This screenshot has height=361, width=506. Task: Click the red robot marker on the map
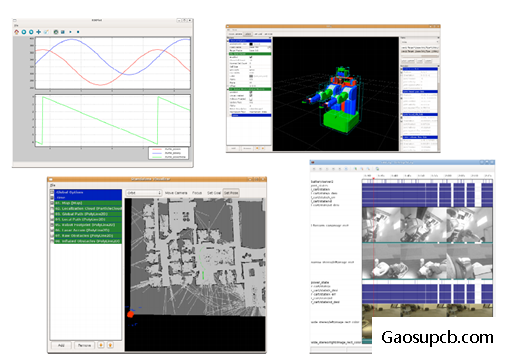click(x=130, y=314)
